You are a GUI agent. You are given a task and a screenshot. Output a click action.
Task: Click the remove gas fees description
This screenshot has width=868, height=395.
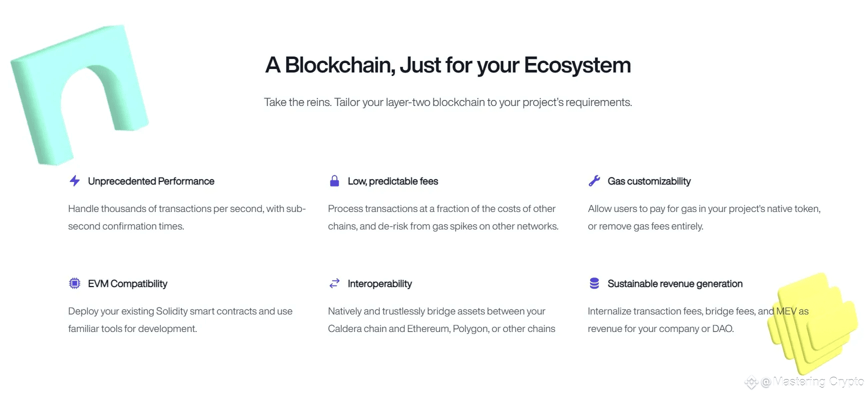coord(704,217)
